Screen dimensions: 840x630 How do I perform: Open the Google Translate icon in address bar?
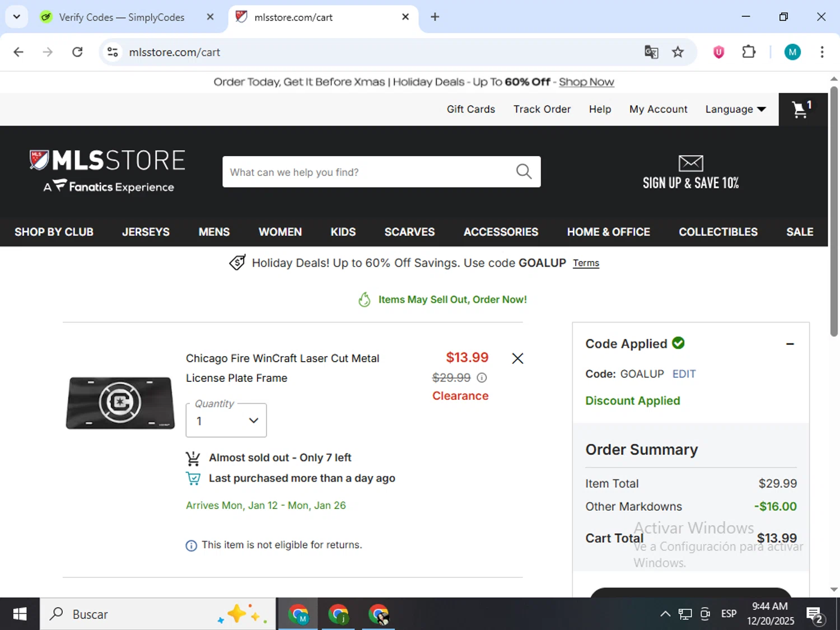(651, 52)
